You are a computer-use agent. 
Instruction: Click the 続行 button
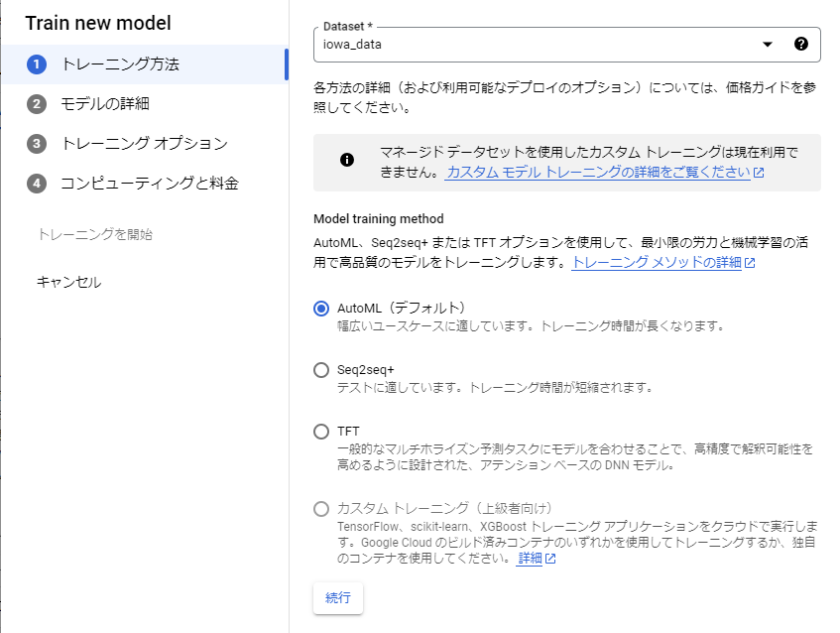[338, 597]
